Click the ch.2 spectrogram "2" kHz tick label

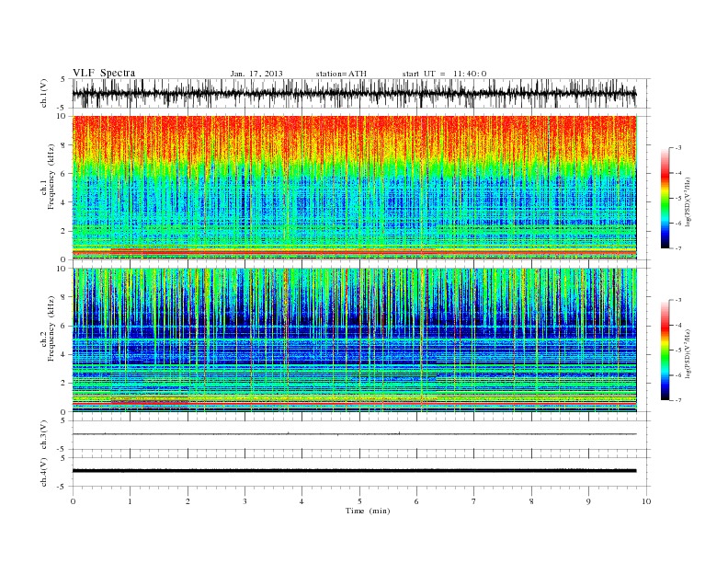63,384
